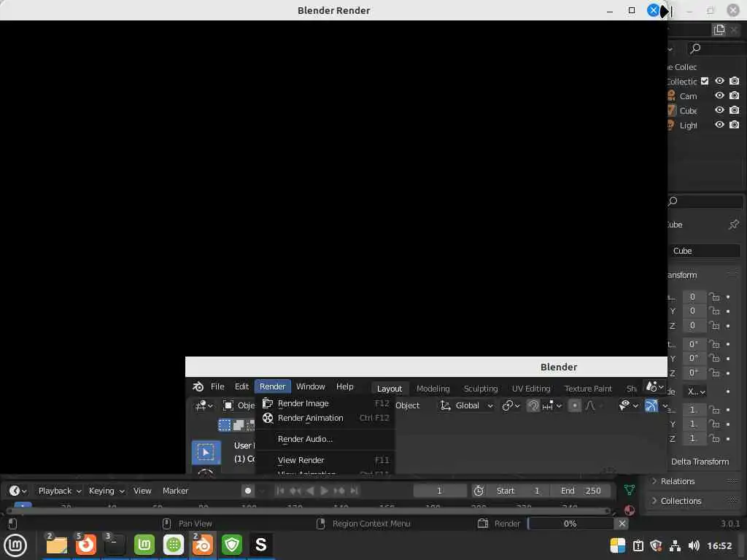This screenshot has width=747, height=560.
Task: Open the Files folder taskbar icon
Action: point(57,545)
